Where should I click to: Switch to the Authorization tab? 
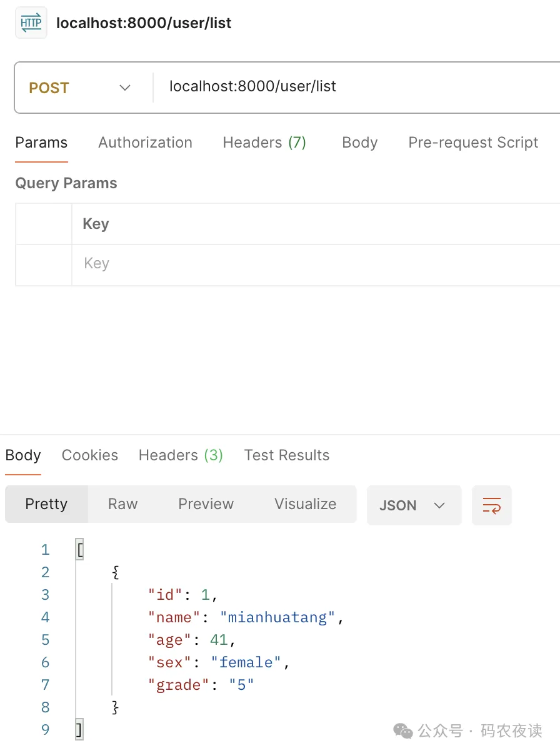145,143
